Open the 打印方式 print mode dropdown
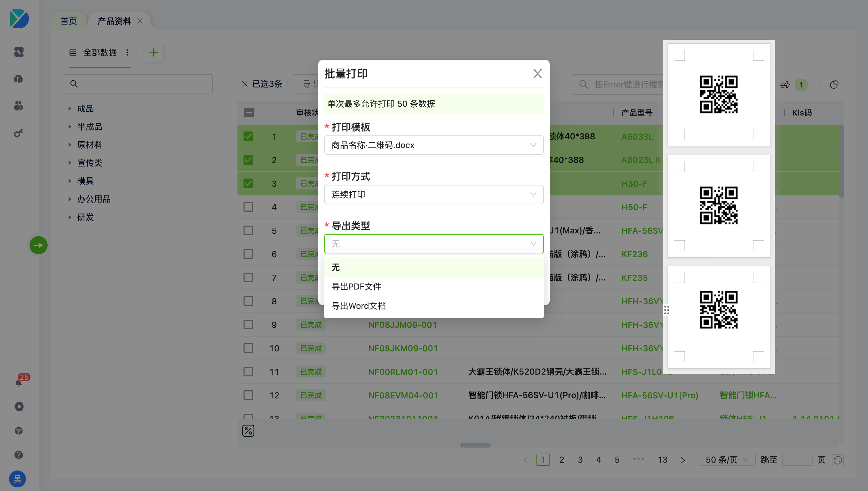 click(433, 195)
